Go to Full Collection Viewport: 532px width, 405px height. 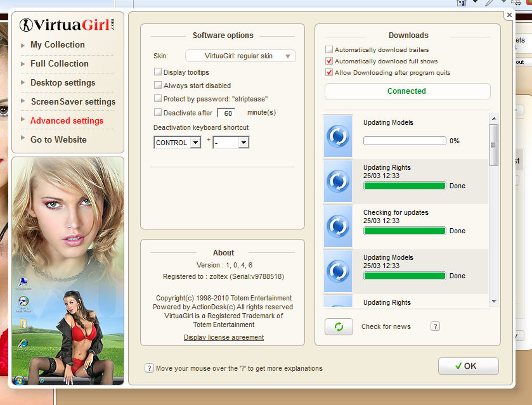click(x=60, y=64)
